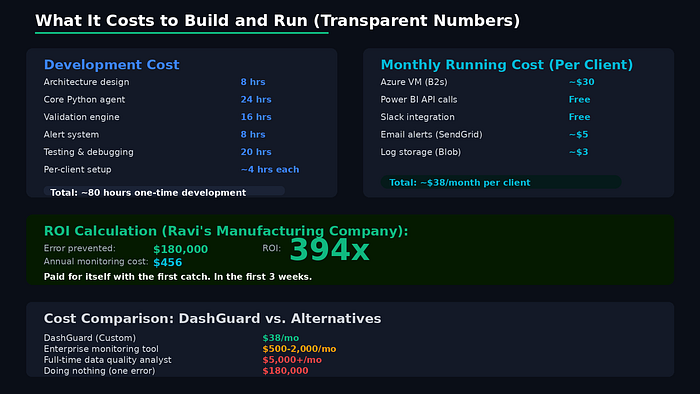Image resolution: width=700 pixels, height=394 pixels.
Task: Select the '$38/mo' value
Action: [x=281, y=338]
